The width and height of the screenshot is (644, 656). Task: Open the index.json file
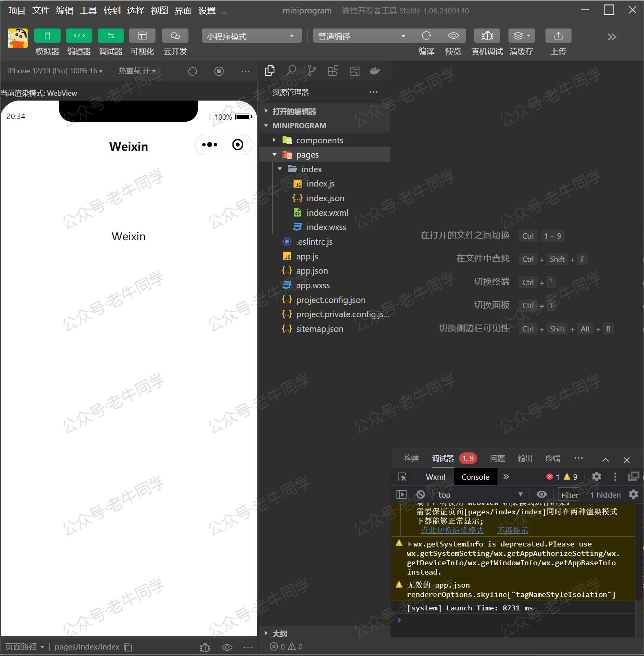point(325,198)
